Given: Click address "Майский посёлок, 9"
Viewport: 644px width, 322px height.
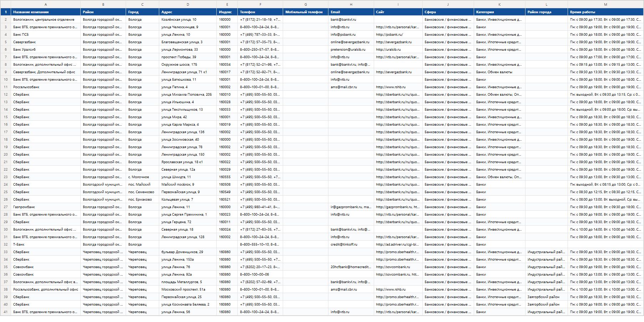Looking at the screenshot, I should (188, 185).
